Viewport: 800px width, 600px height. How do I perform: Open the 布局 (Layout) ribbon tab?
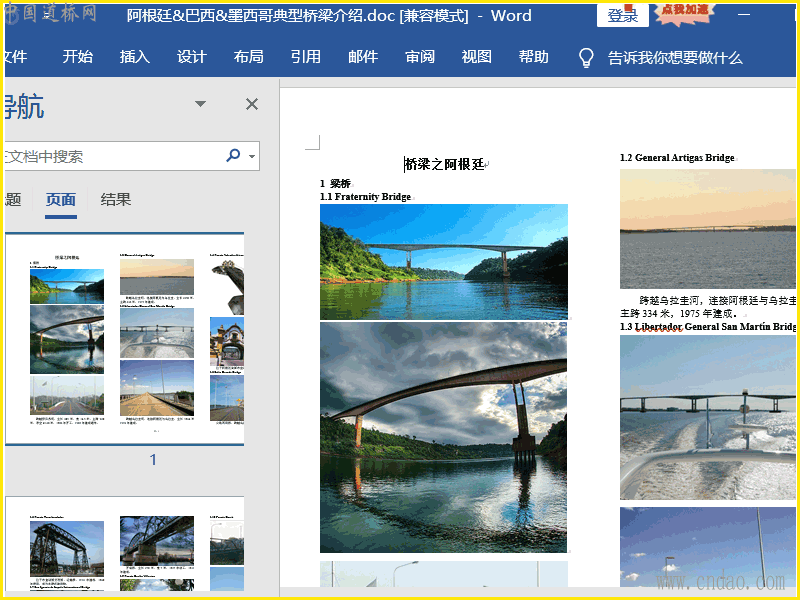(x=248, y=57)
